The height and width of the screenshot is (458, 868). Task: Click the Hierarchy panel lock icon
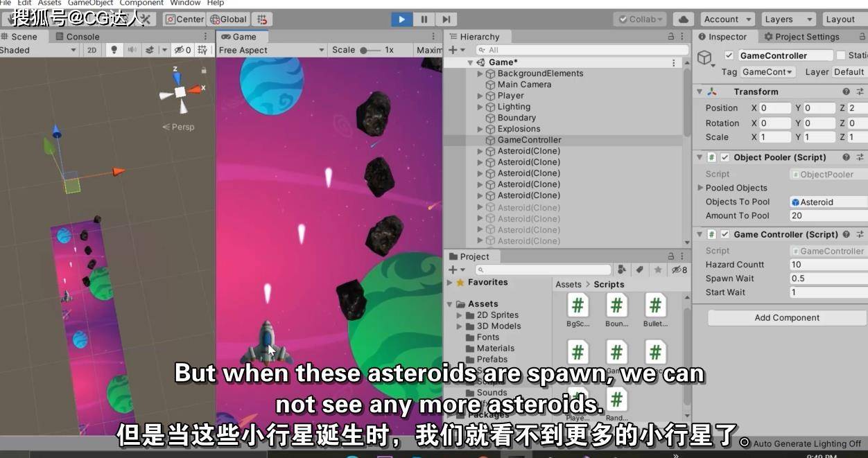pyautogui.click(x=670, y=37)
